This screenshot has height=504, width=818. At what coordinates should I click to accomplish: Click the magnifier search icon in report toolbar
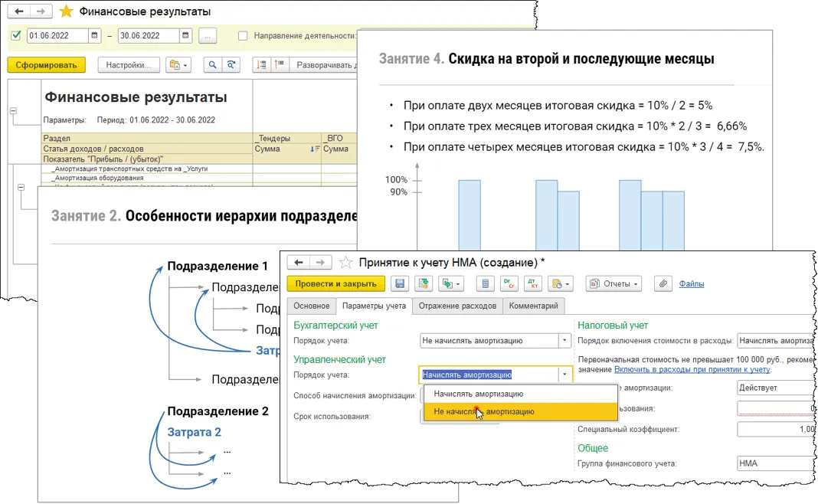point(212,65)
